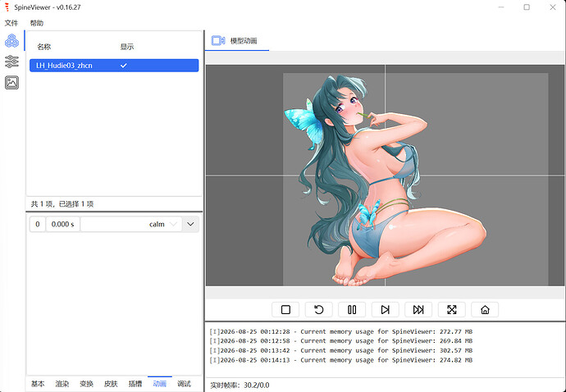Select the LH_Hudie03_zhcn model row
Image resolution: width=566 pixels, height=392 pixels.
(114, 66)
